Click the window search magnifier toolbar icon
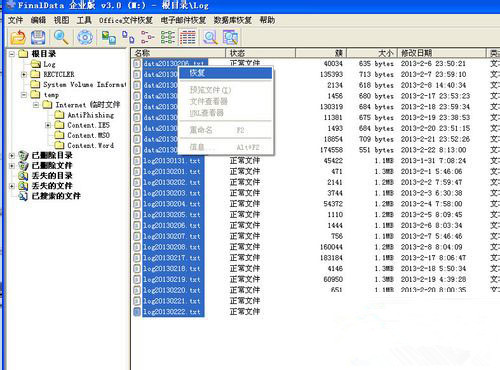 click(230, 37)
